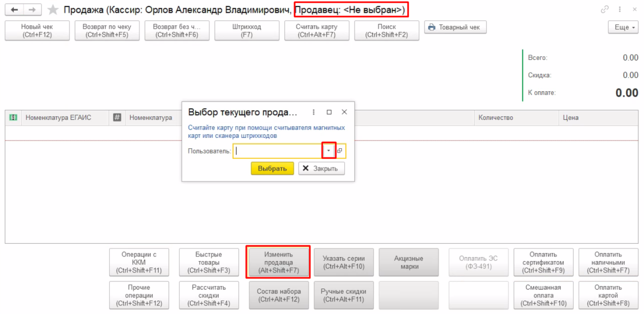Type in the Пользователь input field
Image resolution: width=644 pixels, height=314 pixels.
click(x=277, y=151)
